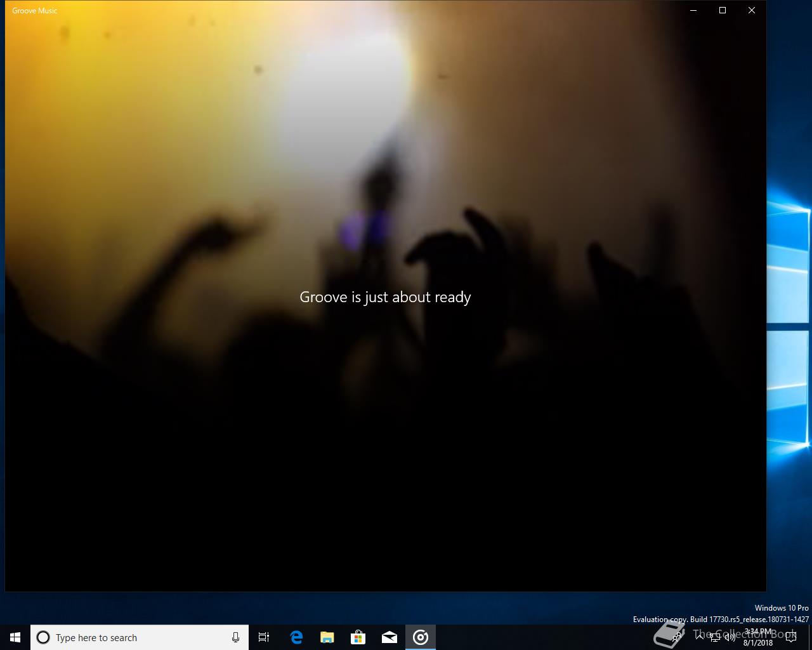Viewport: 812px width, 650px height.
Task: Open Task View from the taskbar
Action: coord(264,637)
